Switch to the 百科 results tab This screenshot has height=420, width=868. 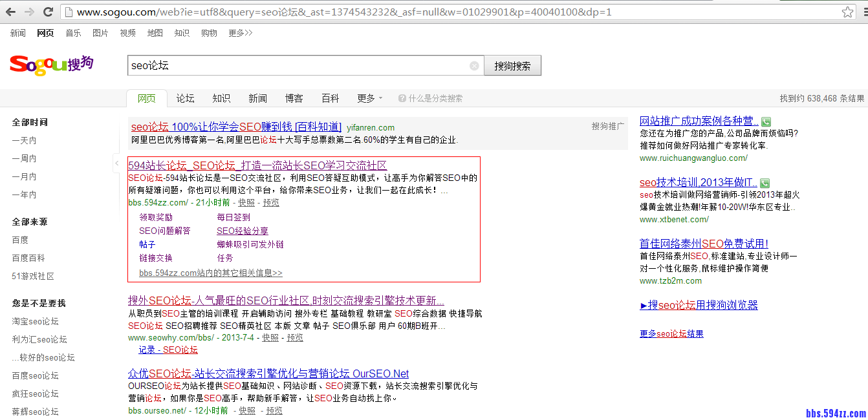click(x=331, y=98)
